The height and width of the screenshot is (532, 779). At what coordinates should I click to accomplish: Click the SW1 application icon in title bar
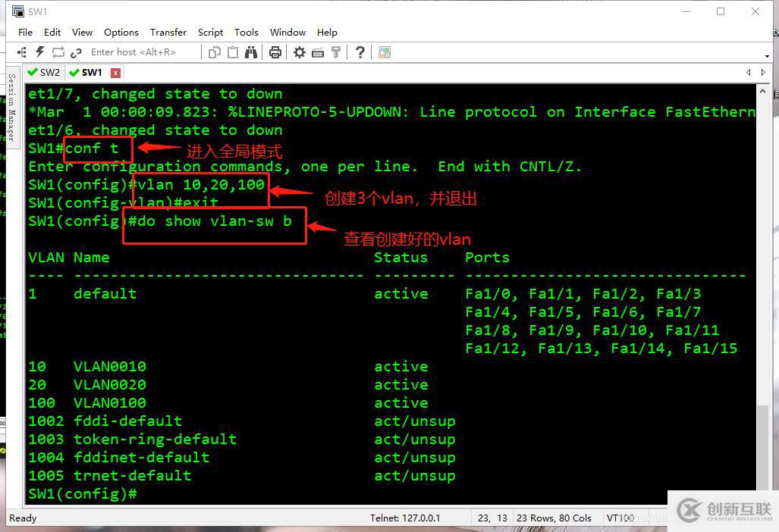click(18, 11)
